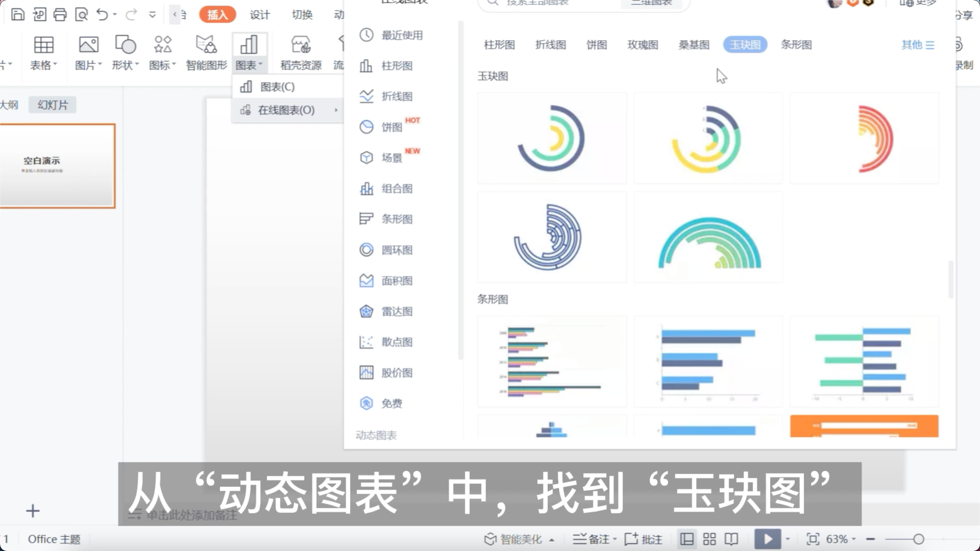
Task: Choose the red-orange gradient 玉玦图 template
Action: pos(864,138)
